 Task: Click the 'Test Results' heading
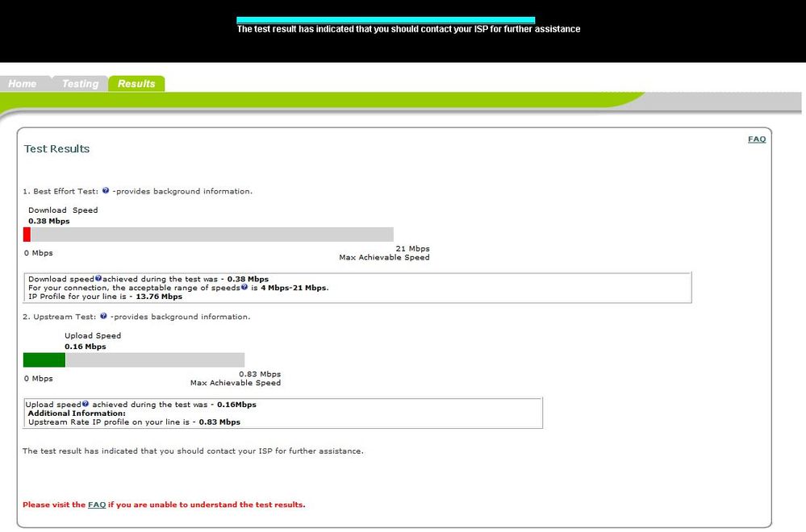56,149
